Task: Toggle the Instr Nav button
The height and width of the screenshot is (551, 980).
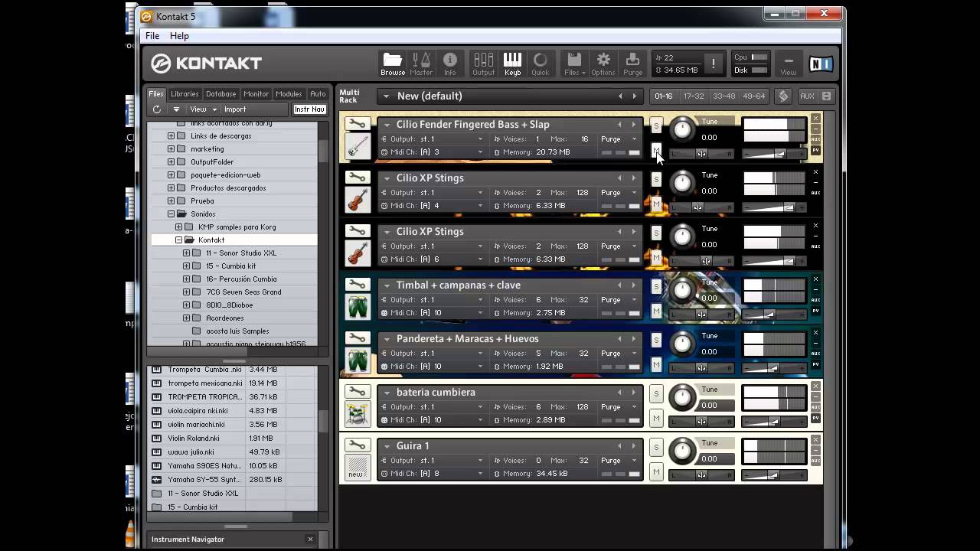Action: 309,109
